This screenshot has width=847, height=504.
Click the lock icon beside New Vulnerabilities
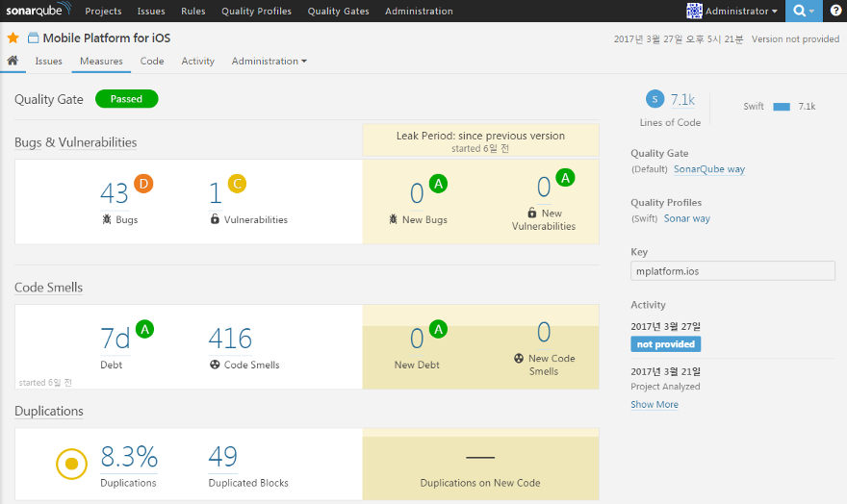[x=532, y=213]
